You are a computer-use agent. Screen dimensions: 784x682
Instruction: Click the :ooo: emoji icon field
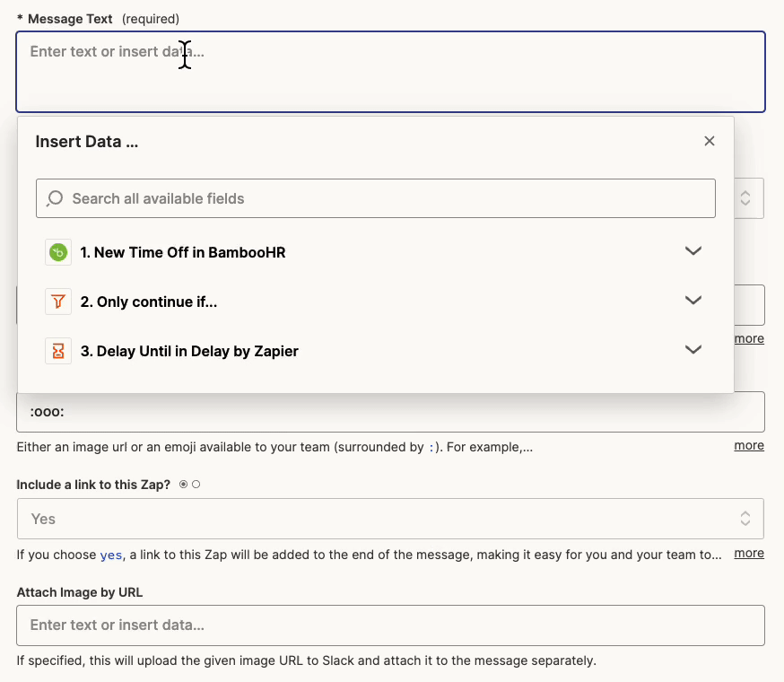[390, 413]
